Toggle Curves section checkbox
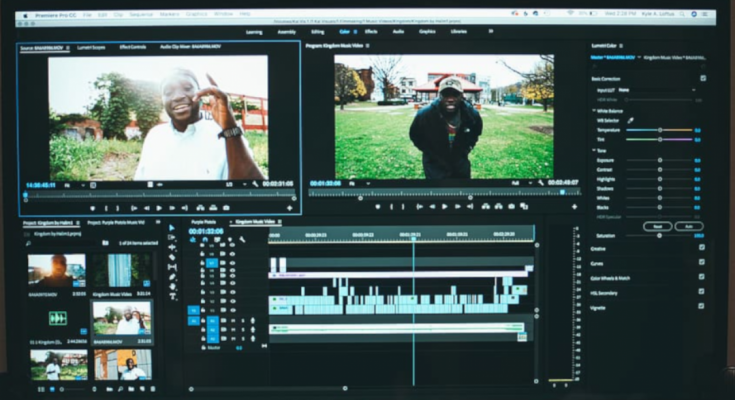 (702, 262)
